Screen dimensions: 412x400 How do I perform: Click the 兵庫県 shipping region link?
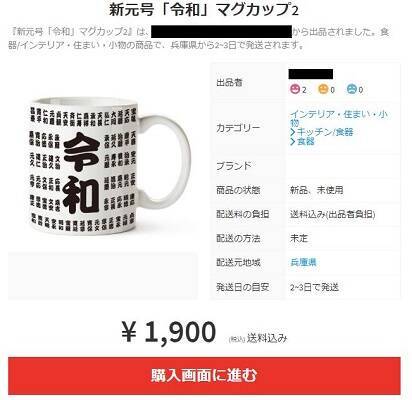(x=303, y=262)
